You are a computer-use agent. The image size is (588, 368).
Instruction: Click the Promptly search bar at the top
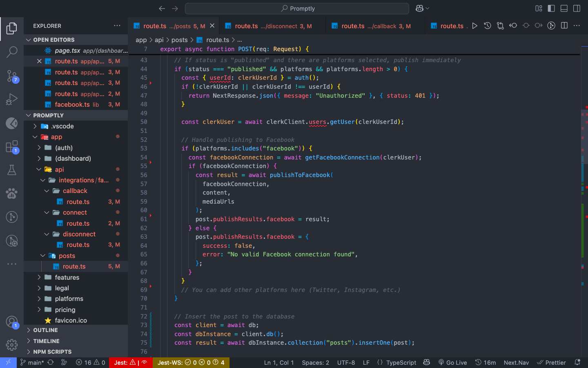297,8
